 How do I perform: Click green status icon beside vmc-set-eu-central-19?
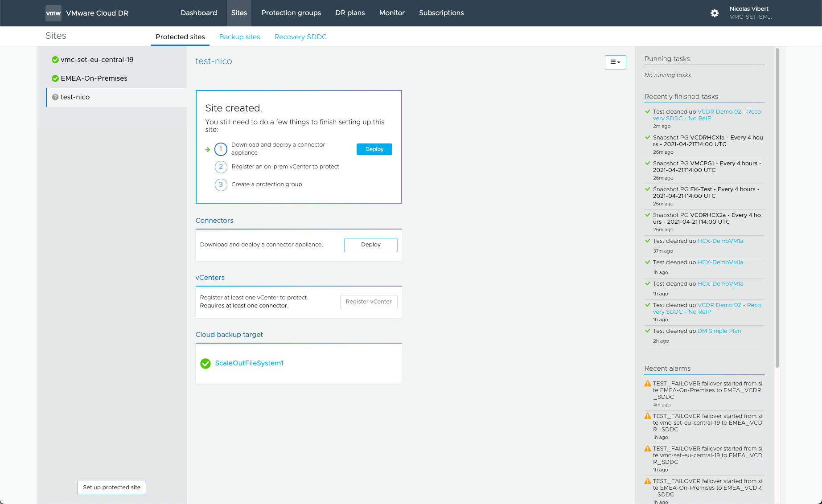click(55, 60)
